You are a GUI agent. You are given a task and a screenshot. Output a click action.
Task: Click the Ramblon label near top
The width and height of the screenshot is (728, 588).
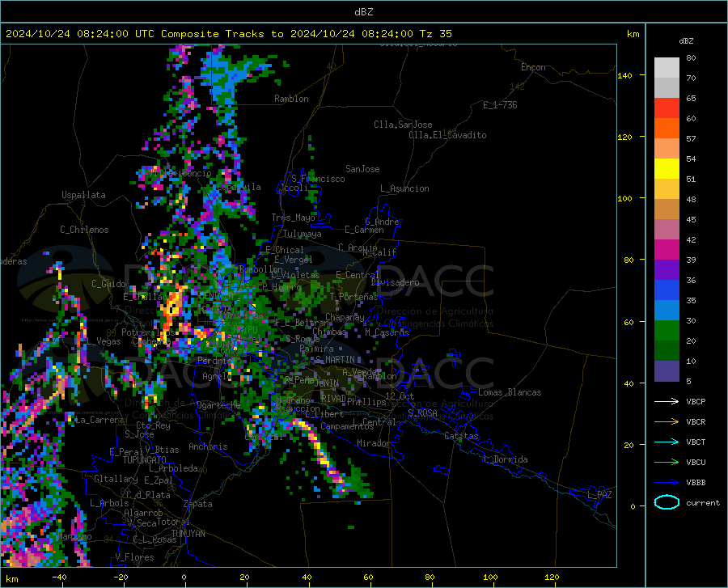click(291, 99)
